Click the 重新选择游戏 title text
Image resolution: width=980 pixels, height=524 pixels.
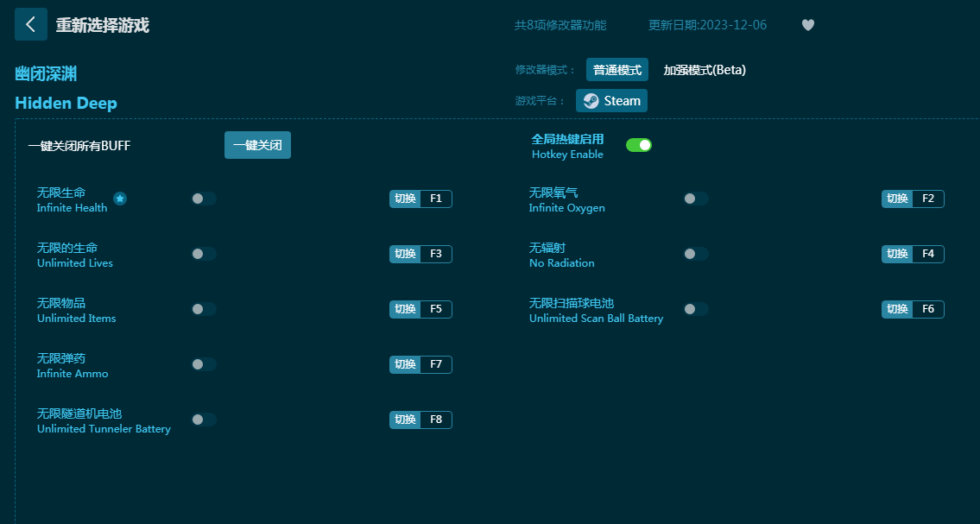[103, 25]
